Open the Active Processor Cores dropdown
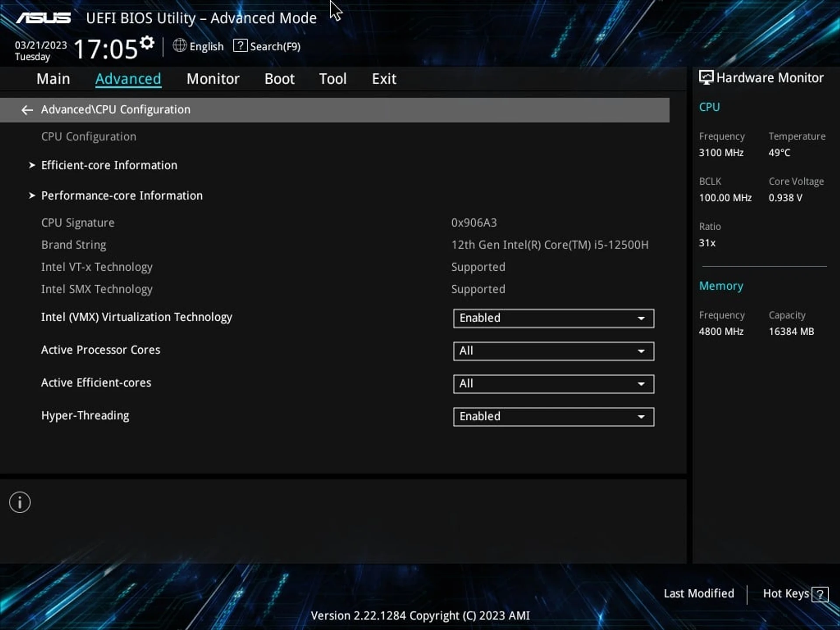This screenshot has height=630, width=840. 553,351
